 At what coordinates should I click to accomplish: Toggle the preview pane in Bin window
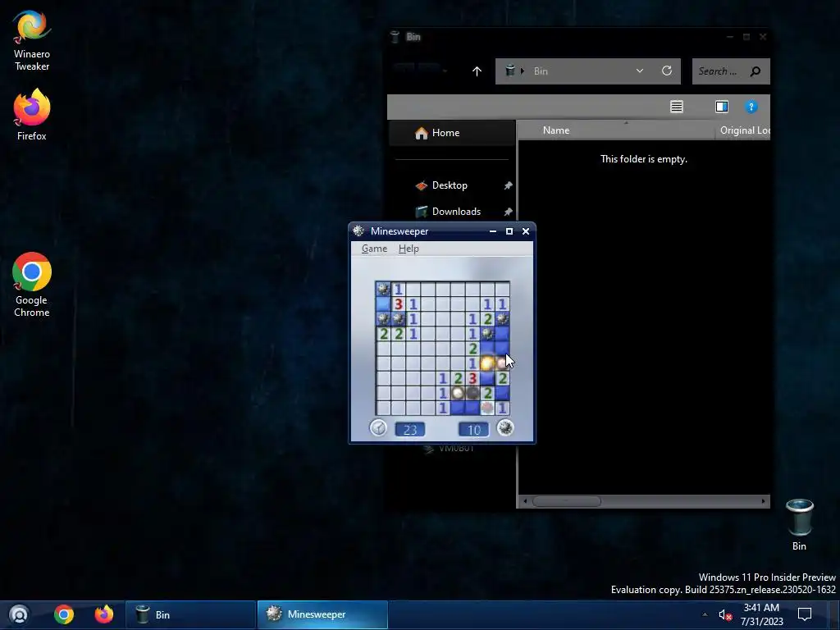722,107
